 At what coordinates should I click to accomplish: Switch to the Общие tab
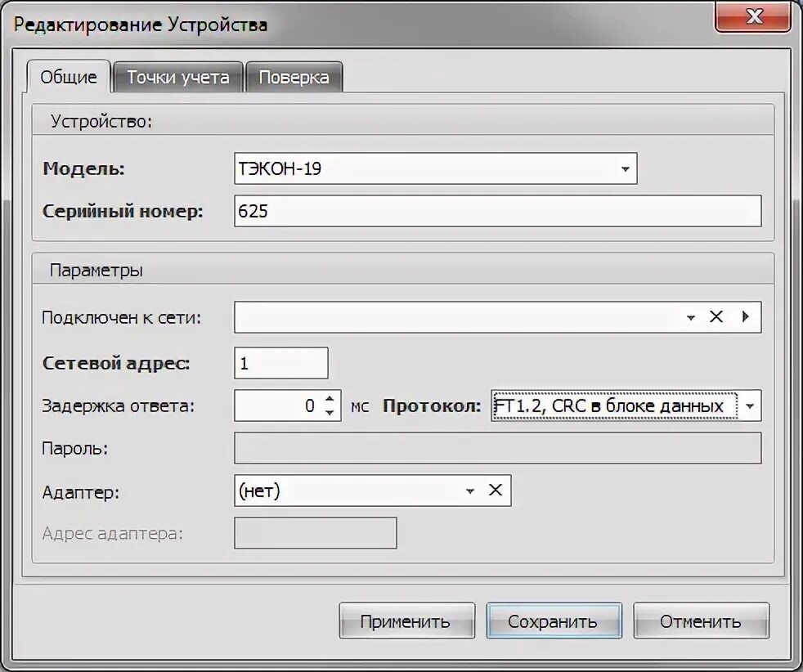(68, 77)
